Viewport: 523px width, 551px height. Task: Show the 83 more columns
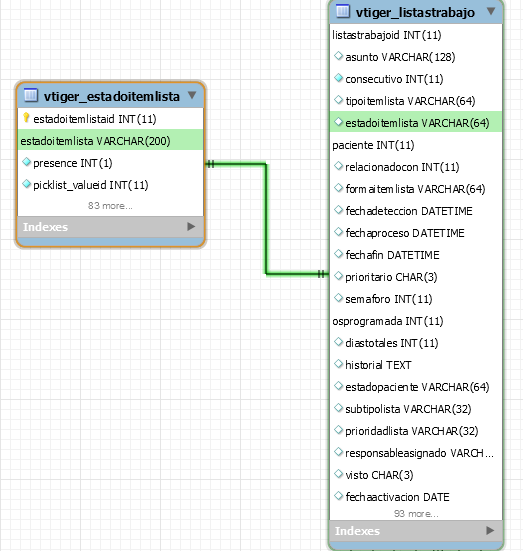point(110,206)
